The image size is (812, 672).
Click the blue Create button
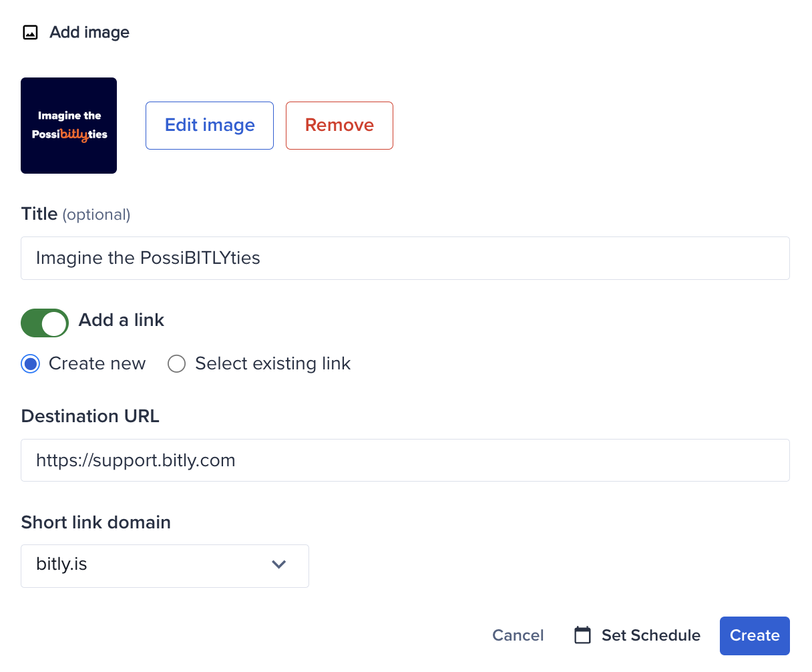point(755,635)
